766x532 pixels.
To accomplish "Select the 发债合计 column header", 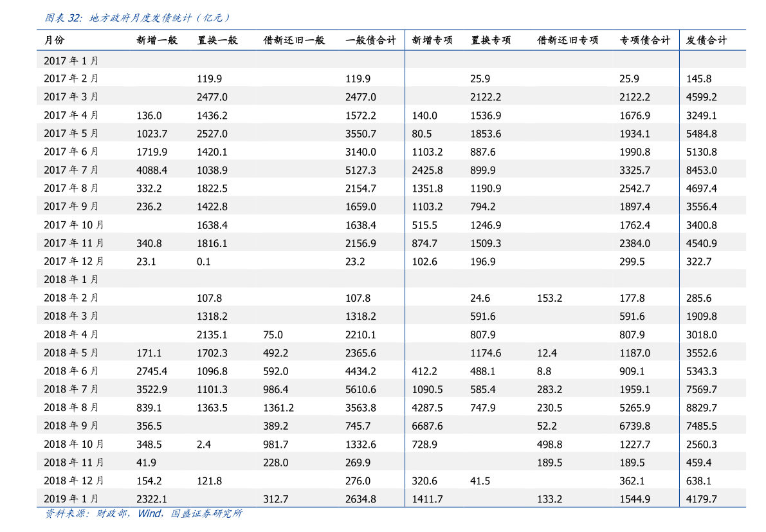I will tap(706, 39).
